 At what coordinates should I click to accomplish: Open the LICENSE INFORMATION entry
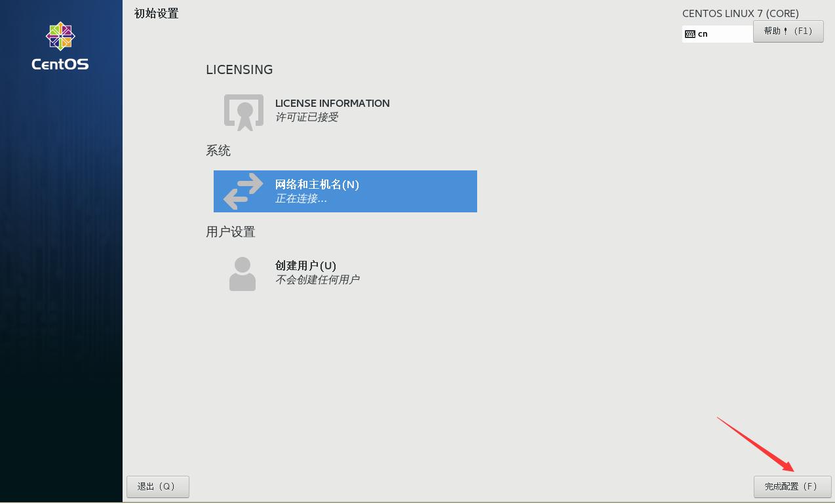coord(332,103)
